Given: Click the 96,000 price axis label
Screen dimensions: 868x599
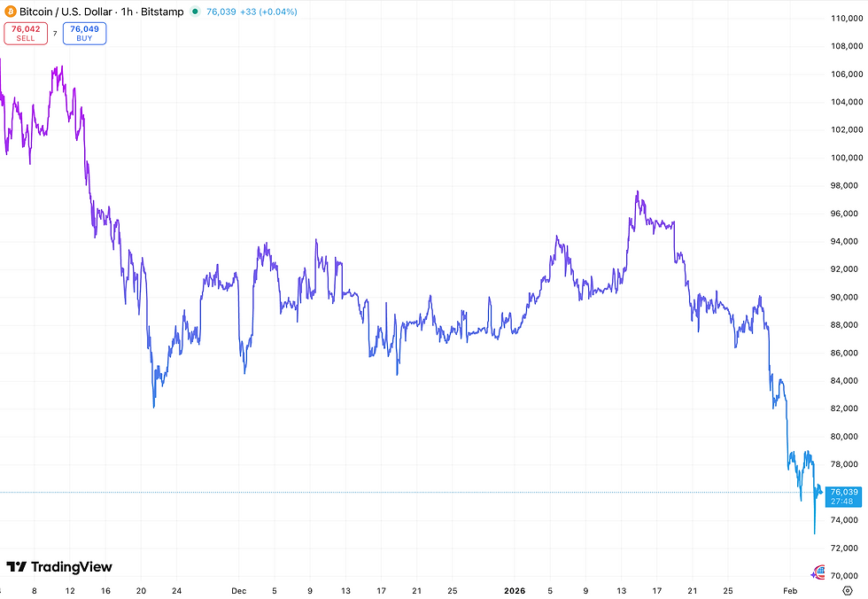Looking at the screenshot, I should (845, 214).
